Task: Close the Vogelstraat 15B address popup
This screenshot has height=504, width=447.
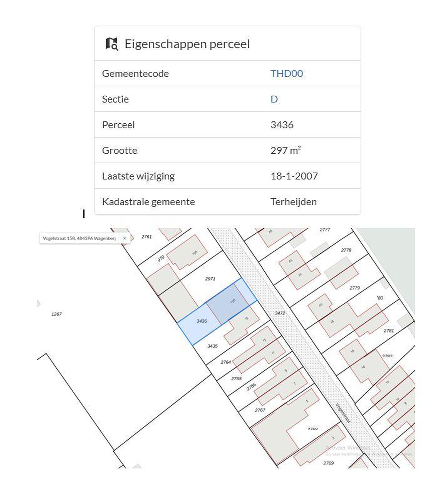Action: 125,238
